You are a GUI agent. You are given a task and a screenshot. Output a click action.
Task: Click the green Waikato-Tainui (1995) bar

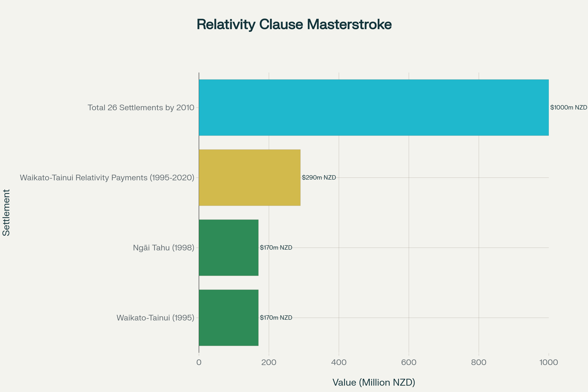coord(229,318)
